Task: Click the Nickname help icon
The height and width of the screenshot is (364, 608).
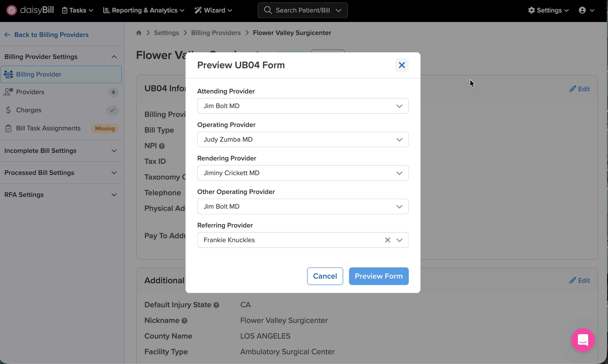Action: (185, 321)
